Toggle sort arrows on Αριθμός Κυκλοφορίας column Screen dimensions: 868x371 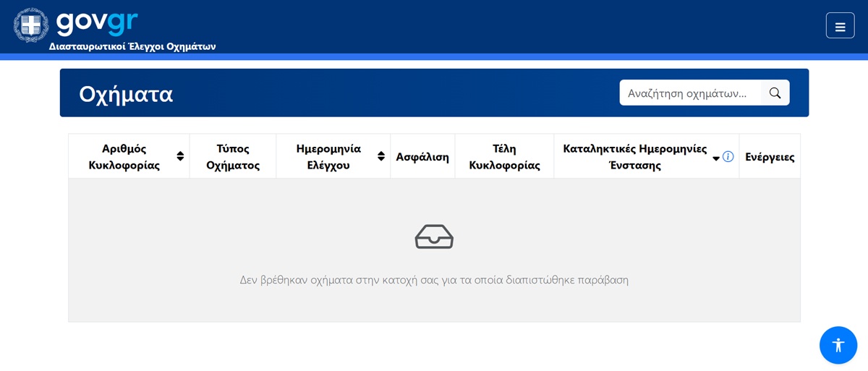[180, 156]
